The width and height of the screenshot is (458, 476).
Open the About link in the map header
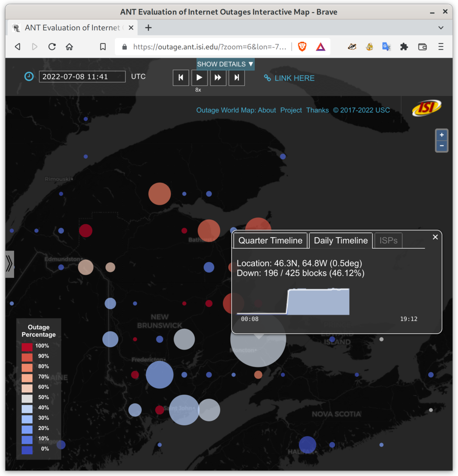tap(267, 110)
